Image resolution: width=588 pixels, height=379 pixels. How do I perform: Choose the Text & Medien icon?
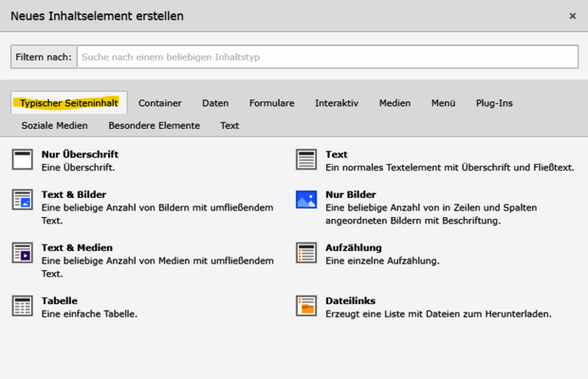click(x=22, y=252)
